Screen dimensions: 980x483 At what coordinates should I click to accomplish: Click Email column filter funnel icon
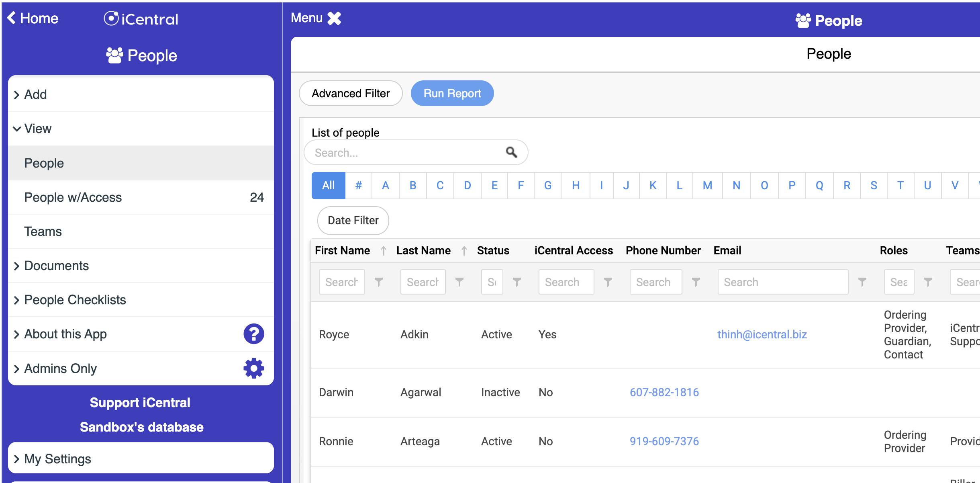point(862,282)
